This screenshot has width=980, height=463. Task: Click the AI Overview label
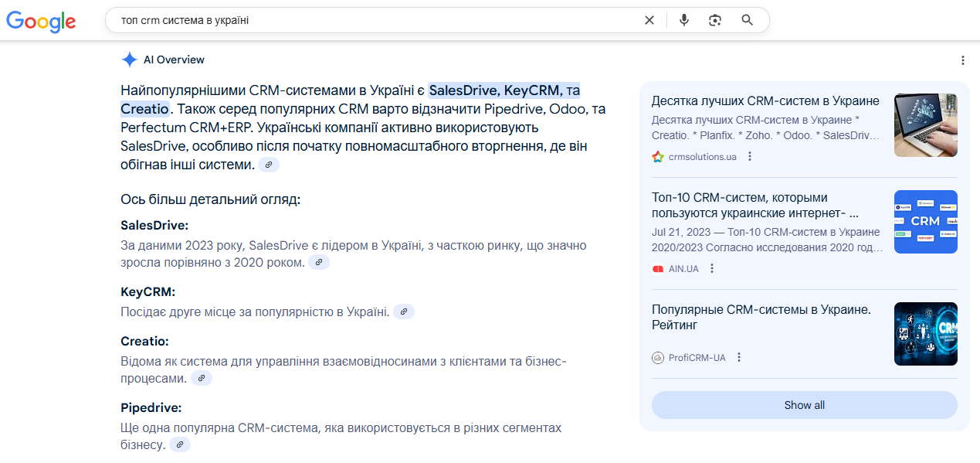point(174,60)
